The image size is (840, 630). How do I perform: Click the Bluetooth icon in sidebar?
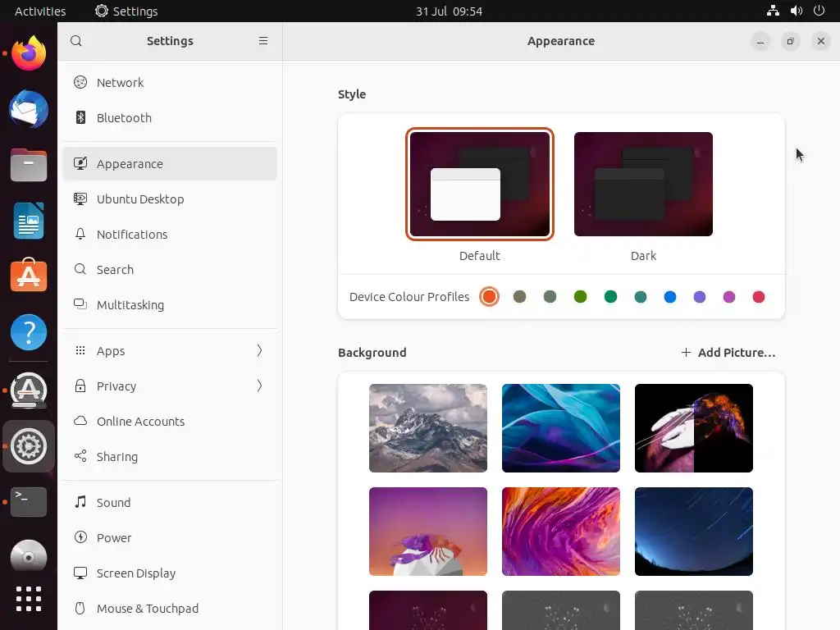(x=80, y=117)
